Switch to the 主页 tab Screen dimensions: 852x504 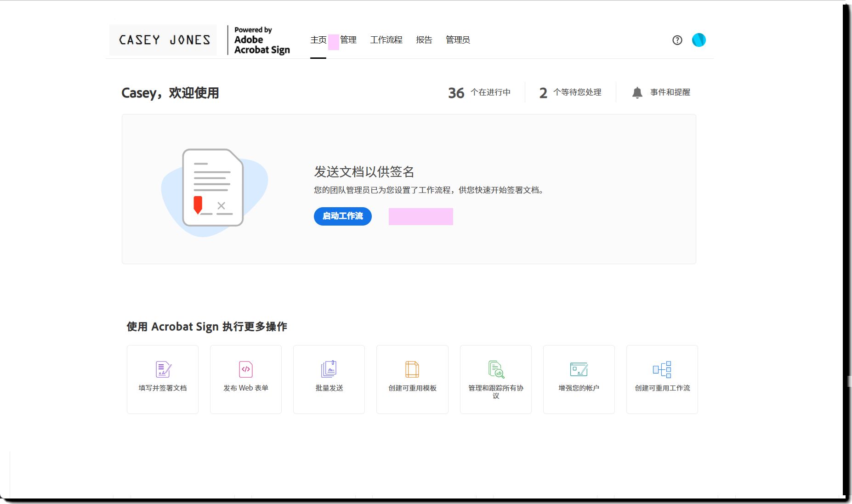tap(318, 40)
